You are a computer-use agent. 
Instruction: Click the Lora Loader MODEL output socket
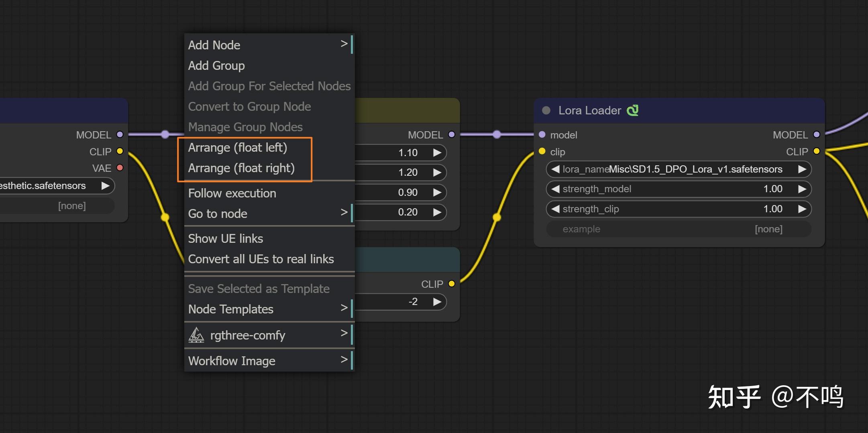click(816, 134)
